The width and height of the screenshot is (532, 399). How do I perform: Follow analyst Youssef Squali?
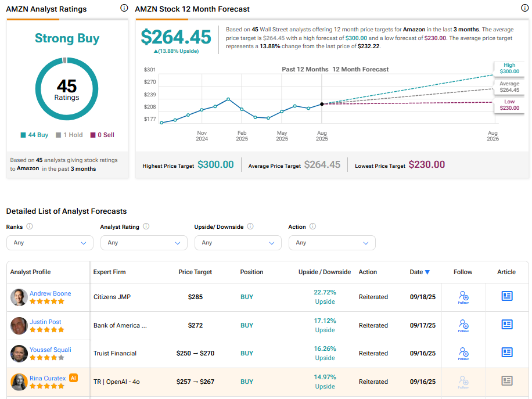pyautogui.click(x=463, y=353)
